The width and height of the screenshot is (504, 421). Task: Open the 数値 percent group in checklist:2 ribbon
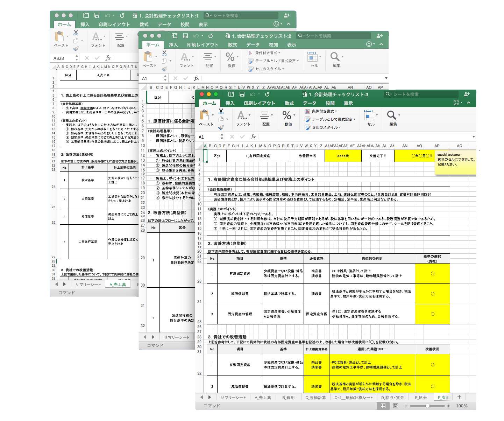point(230,57)
